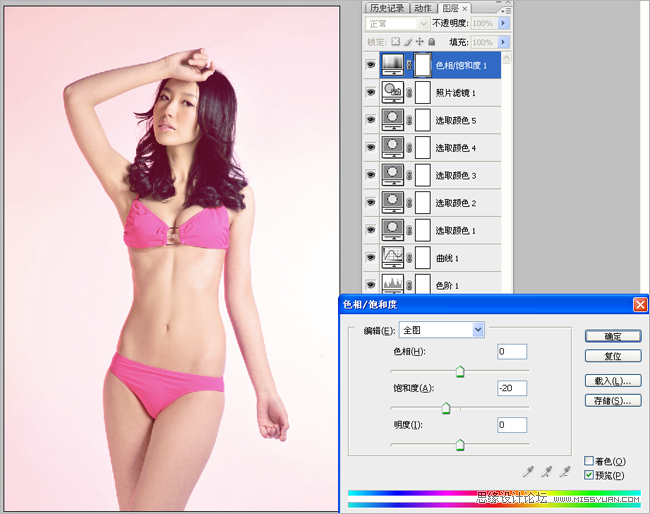Click the link icon on 色相/饱和度 1 layer
This screenshot has height=514, width=650.
click(409, 65)
